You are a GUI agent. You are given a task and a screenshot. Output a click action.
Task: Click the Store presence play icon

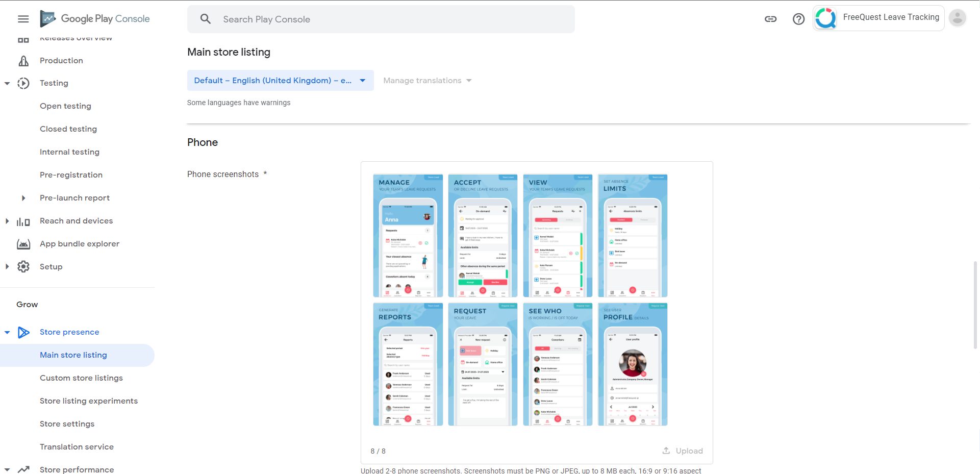(x=23, y=332)
